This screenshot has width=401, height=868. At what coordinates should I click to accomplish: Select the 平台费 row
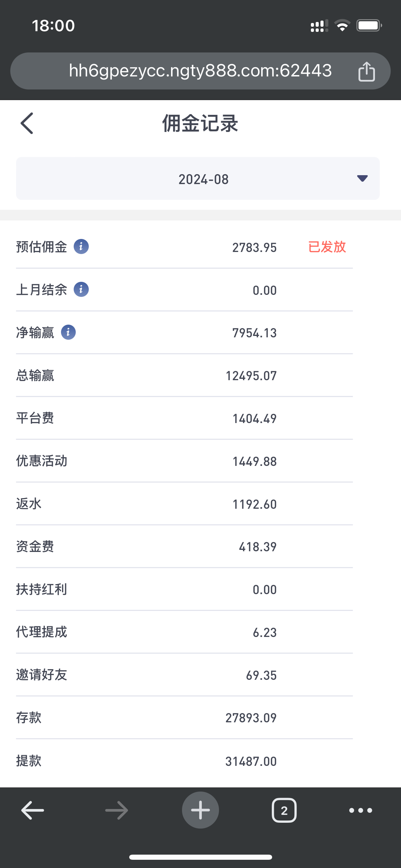point(184,418)
